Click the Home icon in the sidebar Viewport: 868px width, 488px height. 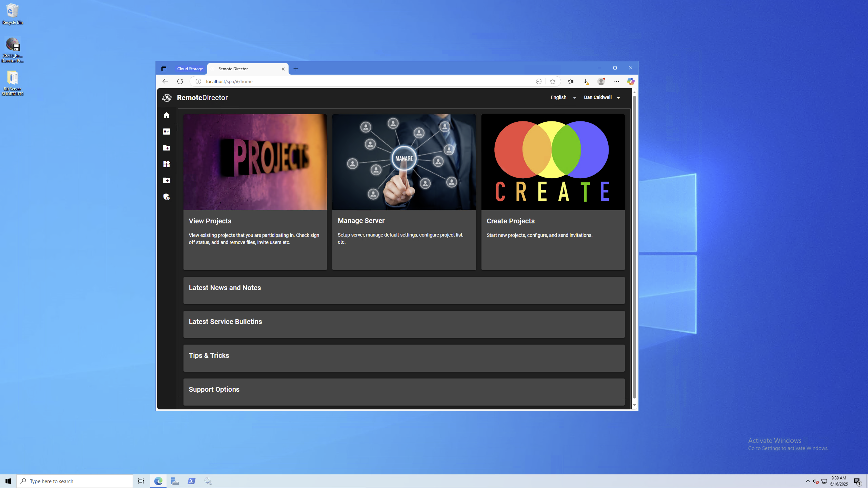click(166, 116)
